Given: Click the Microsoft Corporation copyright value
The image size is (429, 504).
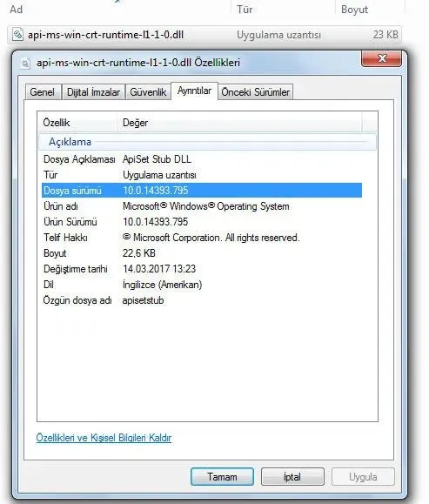Looking at the screenshot, I should point(211,238).
